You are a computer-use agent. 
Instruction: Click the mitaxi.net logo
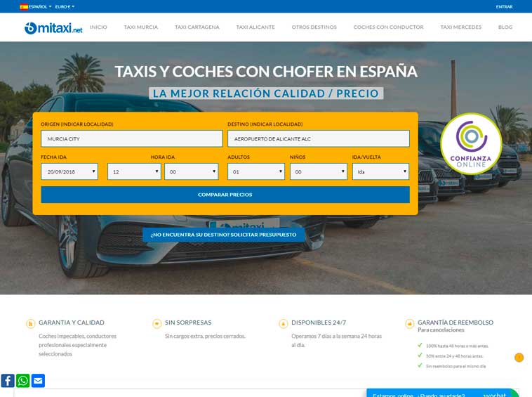[53, 28]
